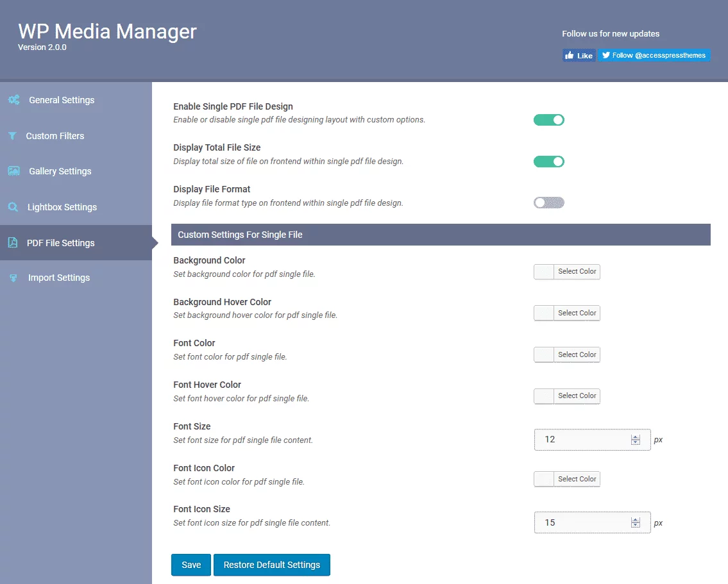The height and width of the screenshot is (584, 728).
Task: Click the Lightbox Settings magnifier icon
Action: tap(13, 207)
